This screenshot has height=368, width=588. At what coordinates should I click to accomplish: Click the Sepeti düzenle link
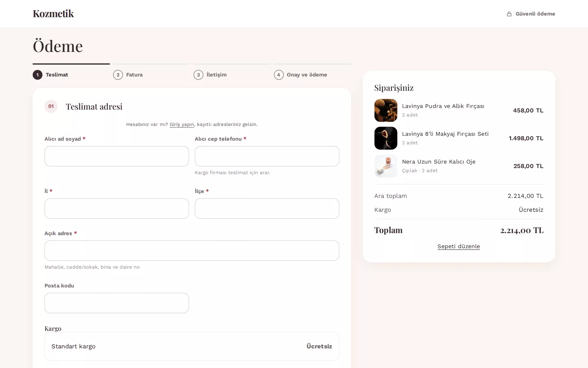click(x=459, y=246)
